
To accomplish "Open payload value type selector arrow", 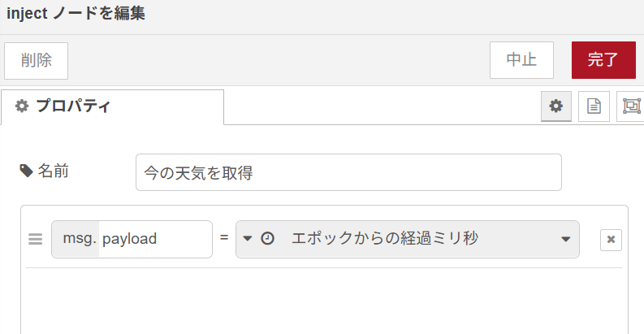I will tap(247, 239).
